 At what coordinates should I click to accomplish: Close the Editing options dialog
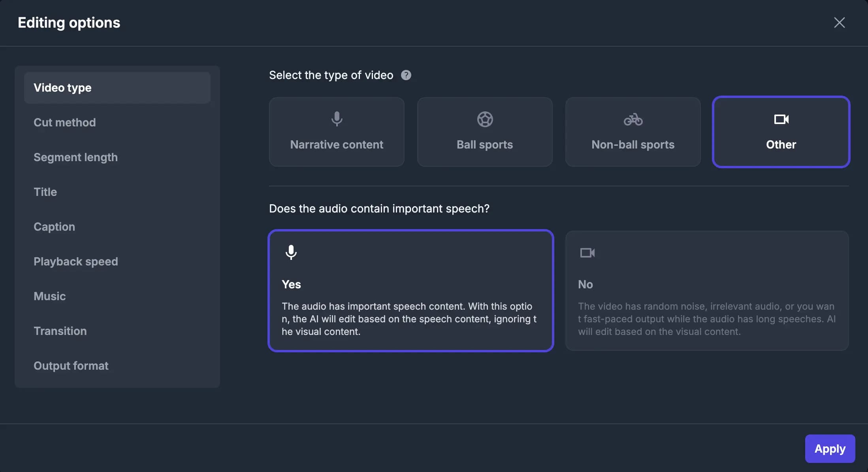839,23
